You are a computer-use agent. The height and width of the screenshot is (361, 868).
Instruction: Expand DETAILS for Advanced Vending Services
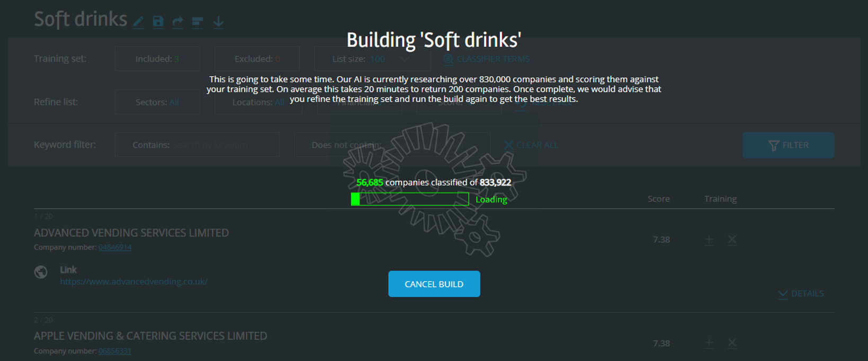(x=801, y=294)
